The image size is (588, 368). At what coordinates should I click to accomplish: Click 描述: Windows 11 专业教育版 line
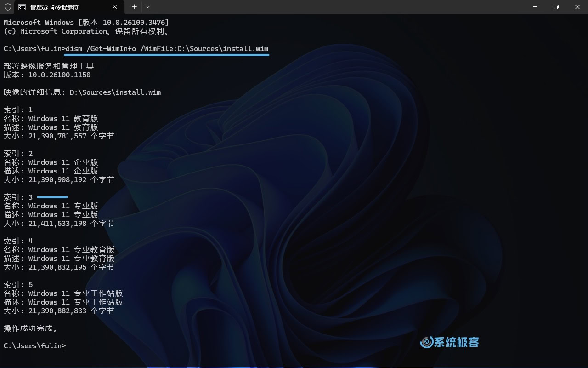(59, 259)
